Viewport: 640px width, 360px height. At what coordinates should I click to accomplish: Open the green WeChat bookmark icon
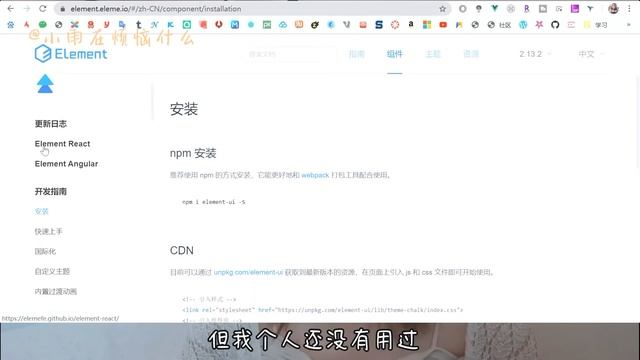(42, 24)
